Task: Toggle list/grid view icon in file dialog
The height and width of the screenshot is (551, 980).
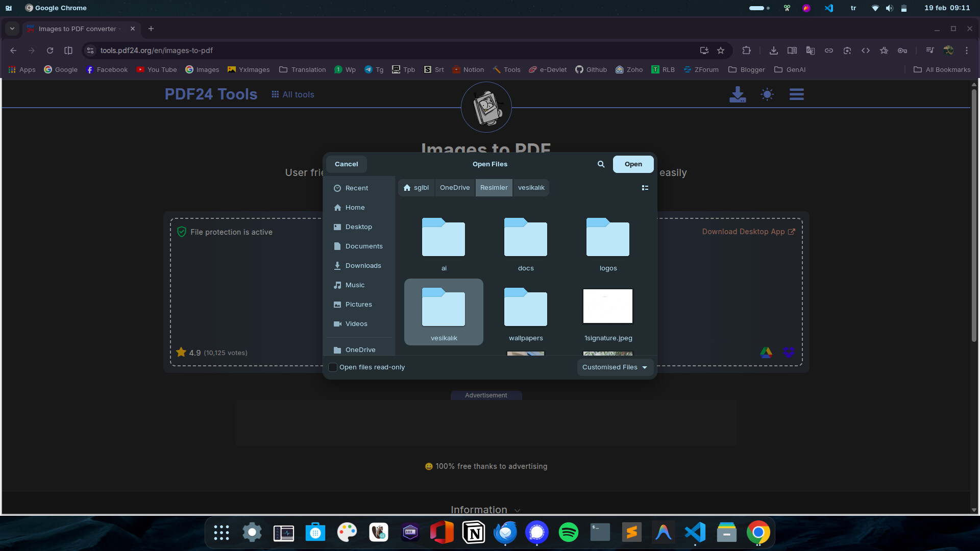Action: 645,188
